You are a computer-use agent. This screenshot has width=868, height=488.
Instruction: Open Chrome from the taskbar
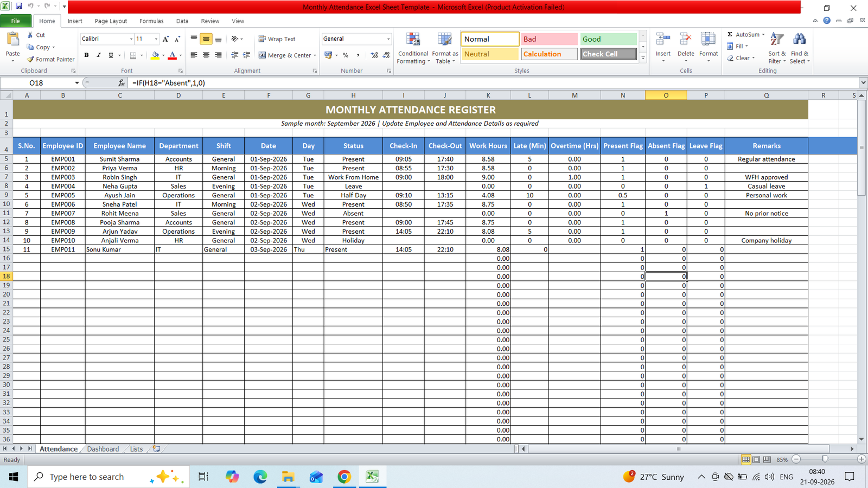(x=344, y=477)
